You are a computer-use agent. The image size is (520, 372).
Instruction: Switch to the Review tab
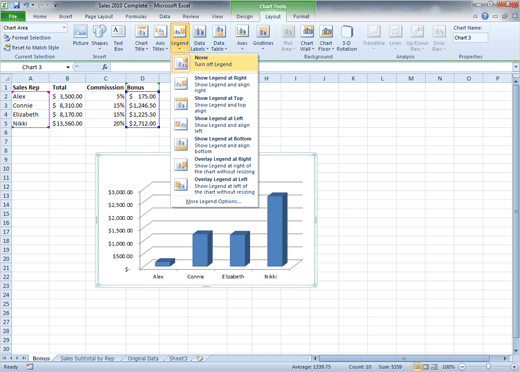(x=191, y=16)
